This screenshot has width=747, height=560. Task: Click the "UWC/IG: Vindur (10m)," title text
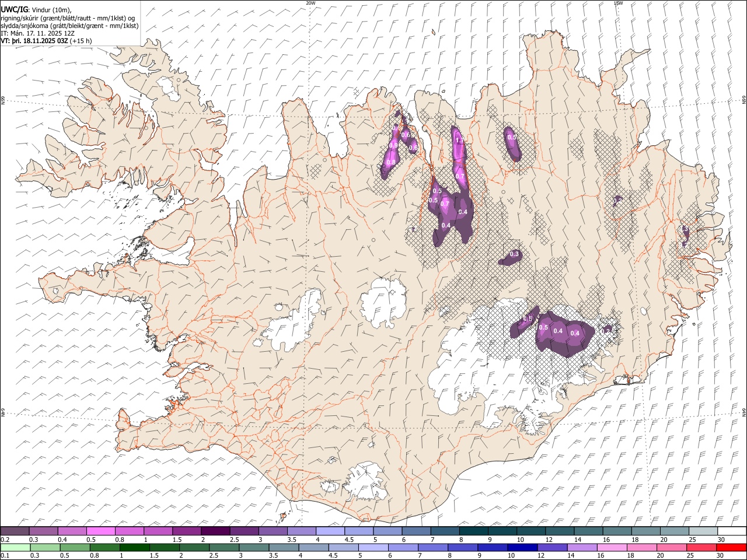(x=36, y=9)
